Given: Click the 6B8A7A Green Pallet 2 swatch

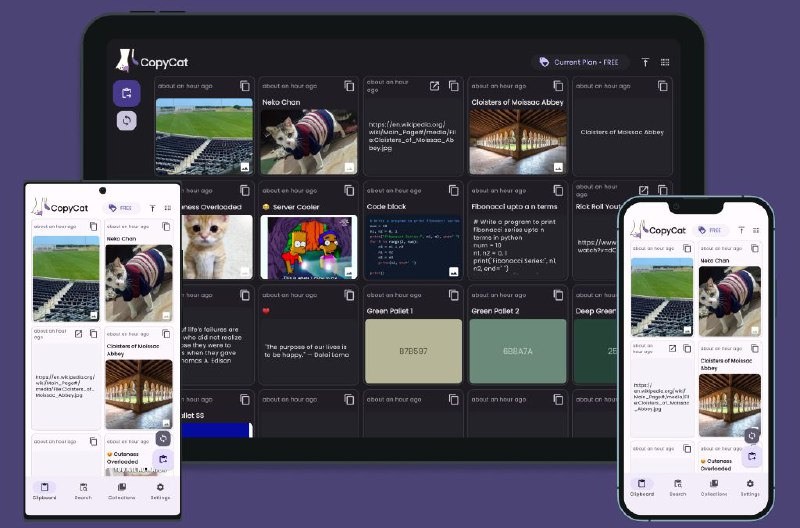Looking at the screenshot, I should click(x=518, y=351).
